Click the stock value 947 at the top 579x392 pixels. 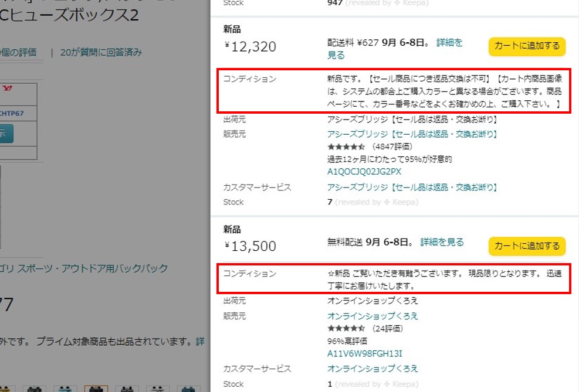click(x=334, y=3)
